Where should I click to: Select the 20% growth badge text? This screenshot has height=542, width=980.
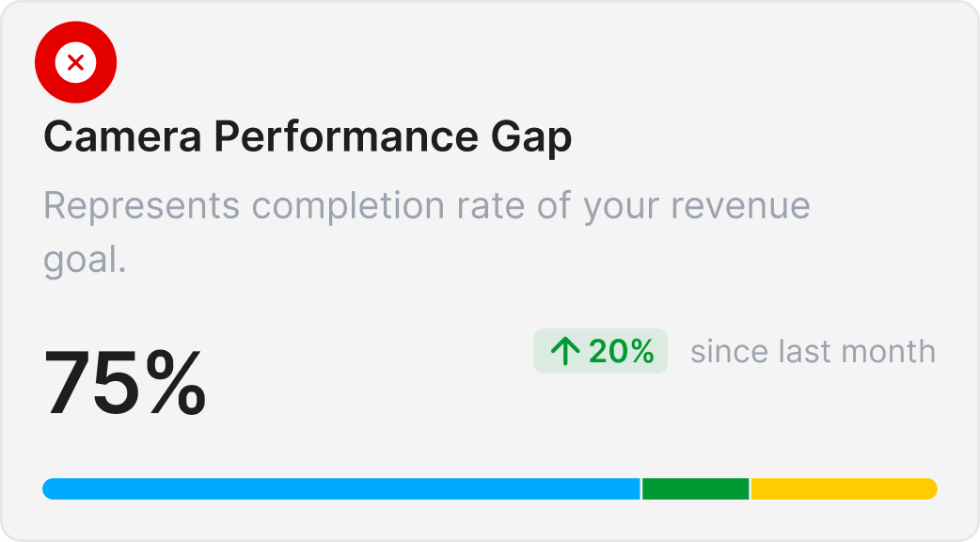[621, 352]
